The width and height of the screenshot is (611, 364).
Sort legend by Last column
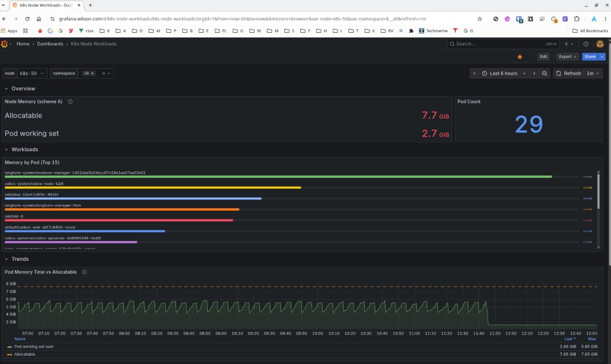coord(569,339)
